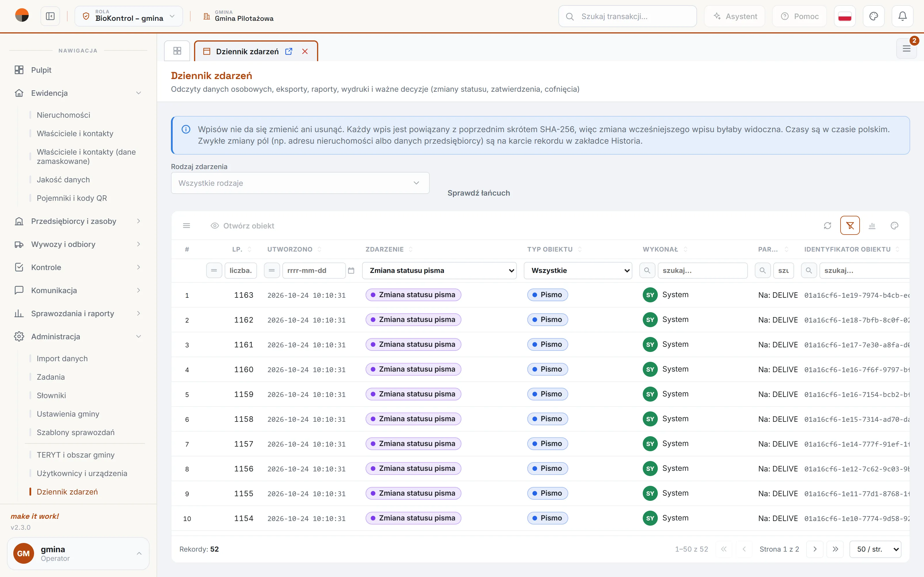Open Słowniki in the Administracja menu

(x=51, y=395)
